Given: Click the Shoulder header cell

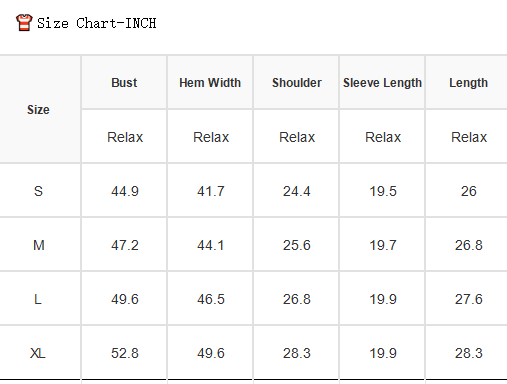Looking at the screenshot, I should point(297,83).
